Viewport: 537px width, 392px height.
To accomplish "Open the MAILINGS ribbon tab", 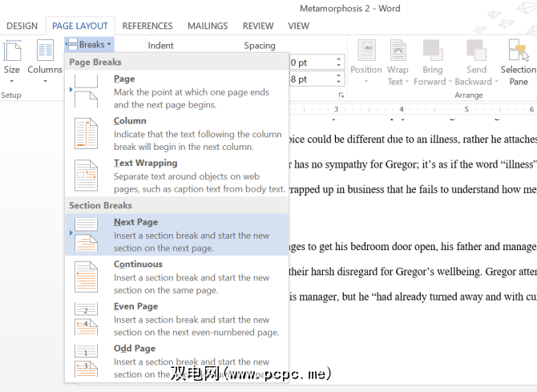I will pyautogui.click(x=208, y=26).
